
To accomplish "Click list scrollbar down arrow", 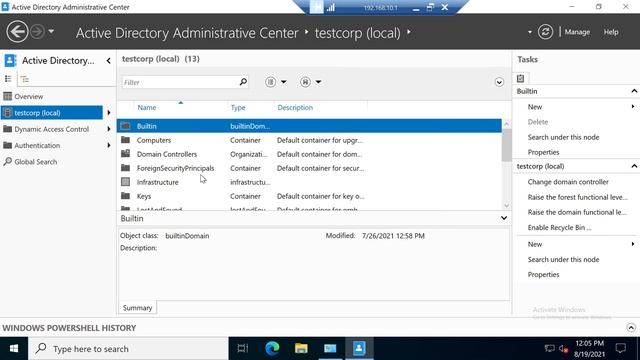I will [507, 205].
